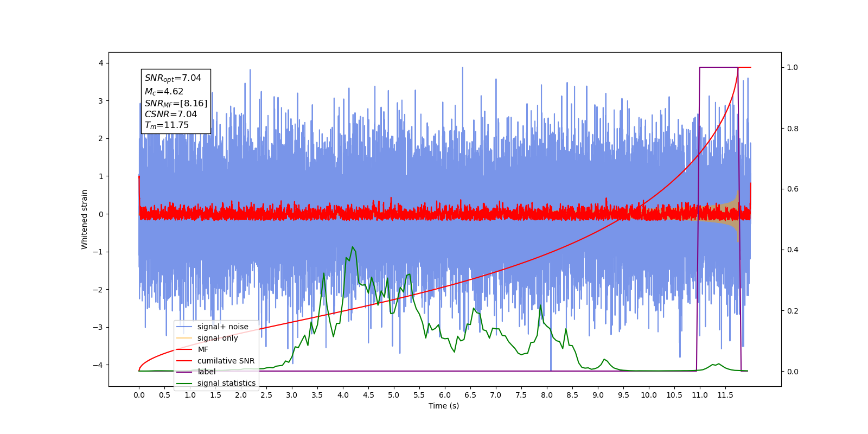
Task: Select the 0.6 right axis tick label
Action: [793, 189]
